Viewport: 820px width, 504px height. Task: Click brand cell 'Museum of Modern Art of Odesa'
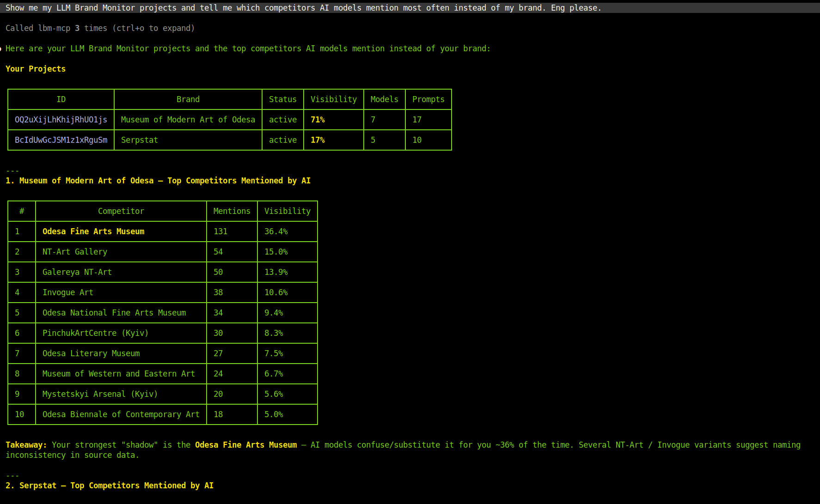(x=188, y=120)
